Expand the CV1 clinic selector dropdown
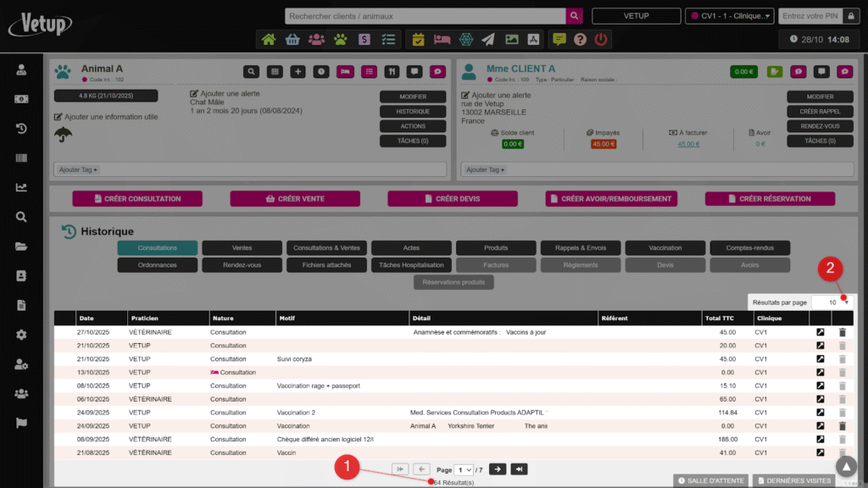Screen dimensions: 868x488 (730, 16)
